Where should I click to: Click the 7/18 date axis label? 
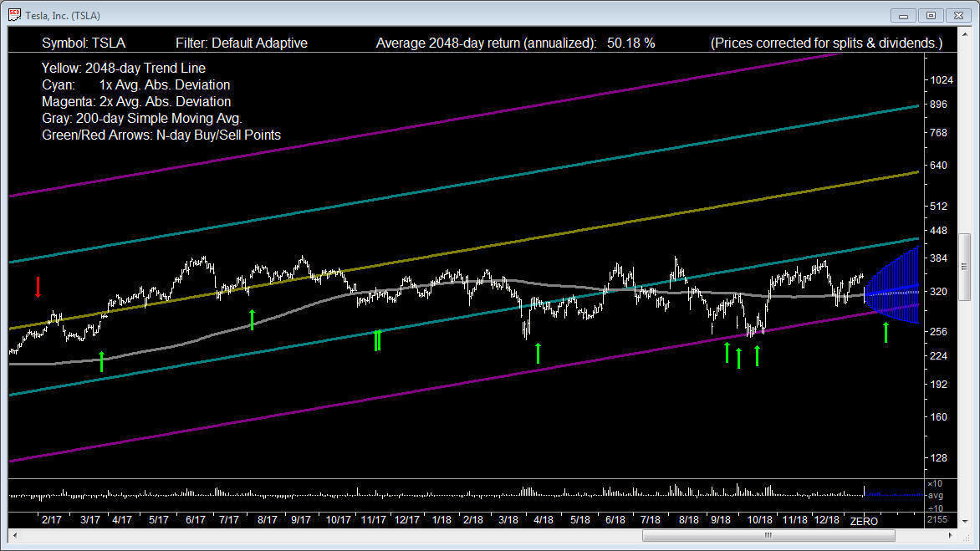coord(650,520)
